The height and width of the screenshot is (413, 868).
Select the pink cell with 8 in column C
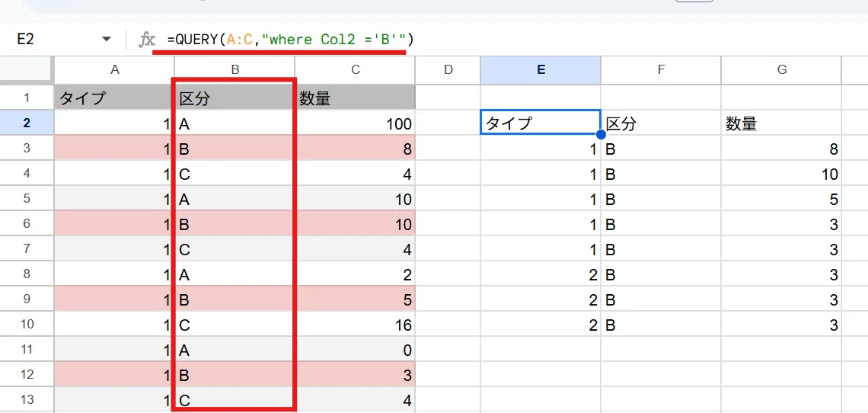tap(356, 148)
